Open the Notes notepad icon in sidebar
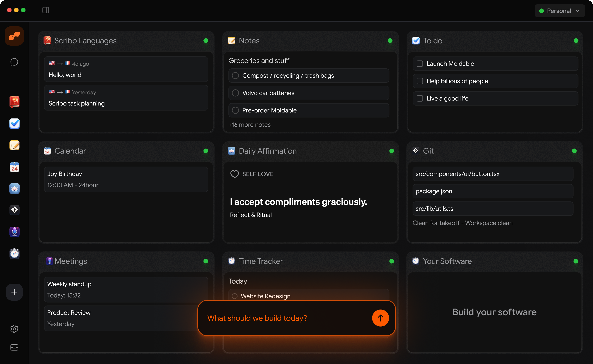 coord(14,145)
